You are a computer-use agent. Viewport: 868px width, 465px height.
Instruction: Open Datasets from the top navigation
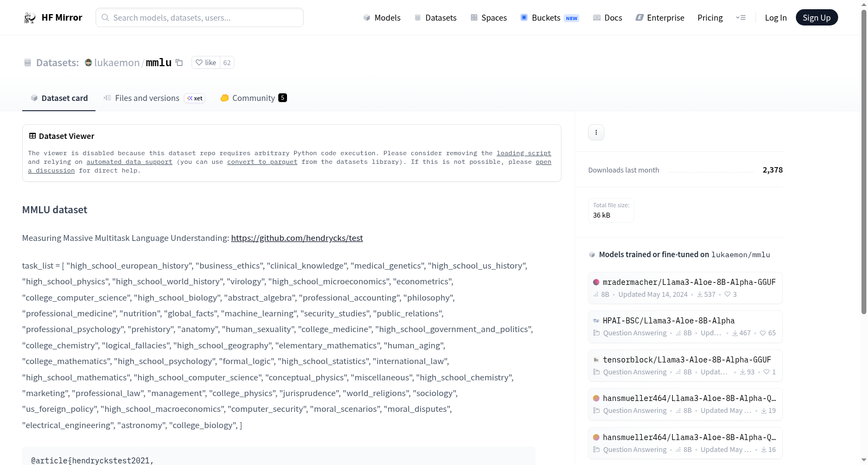(x=436, y=18)
